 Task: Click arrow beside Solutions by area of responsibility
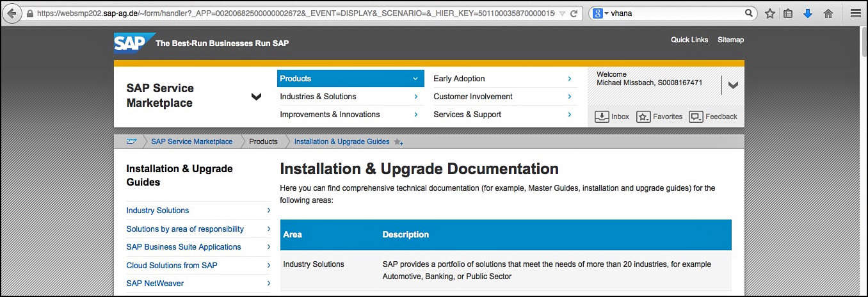tap(268, 229)
